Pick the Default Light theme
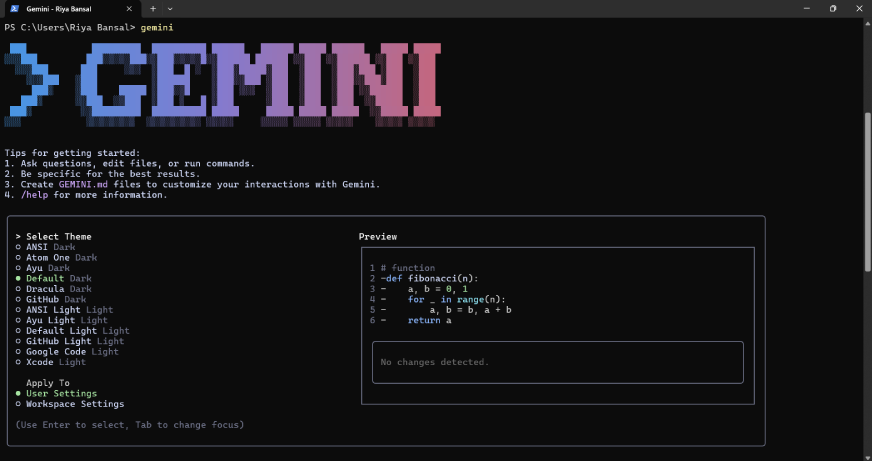 click(x=72, y=331)
